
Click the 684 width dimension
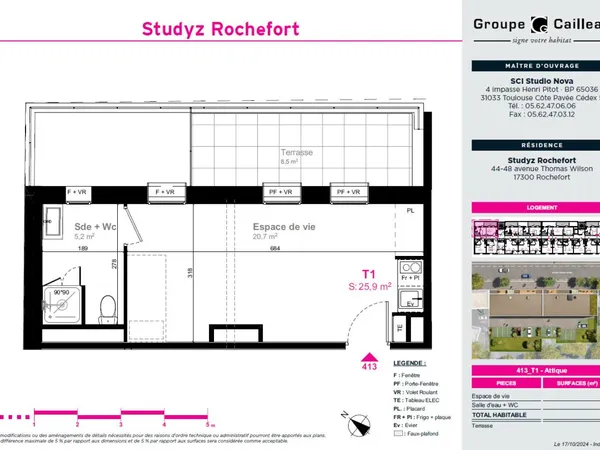[x=275, y=248]
